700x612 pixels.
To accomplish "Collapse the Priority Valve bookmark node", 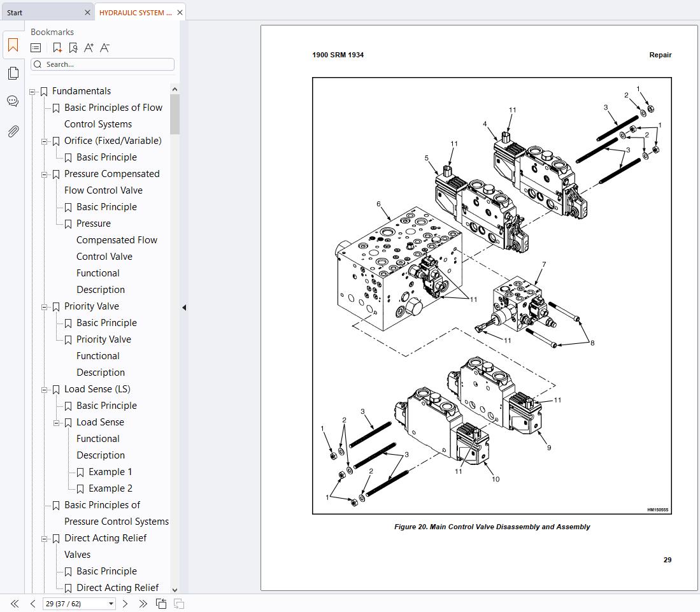I will [x=44, y=307].
